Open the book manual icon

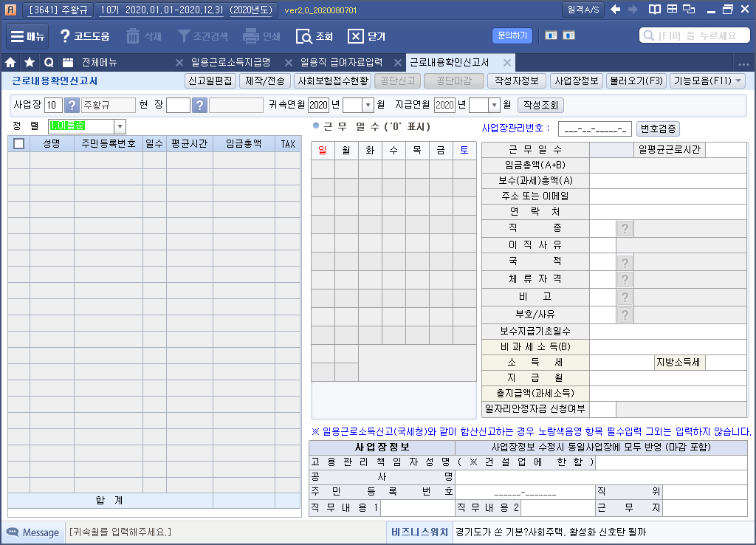pos(654,9)
